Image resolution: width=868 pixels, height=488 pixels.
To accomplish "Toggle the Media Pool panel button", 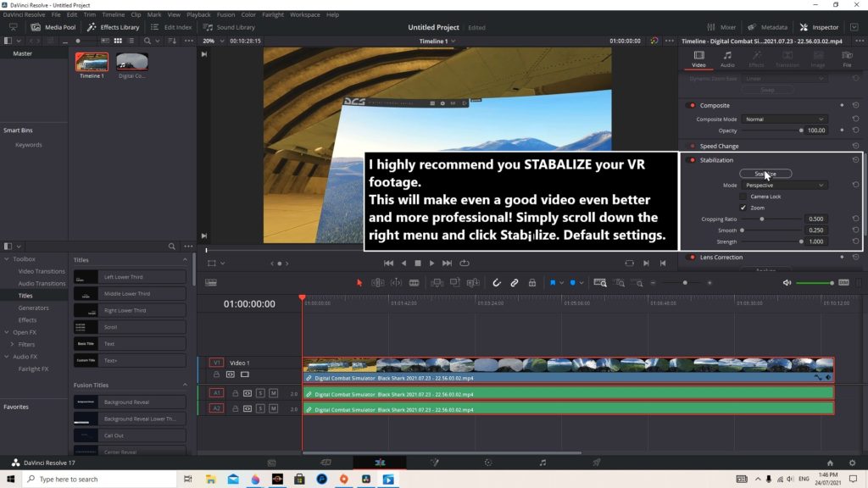I will tap(53, 27).
